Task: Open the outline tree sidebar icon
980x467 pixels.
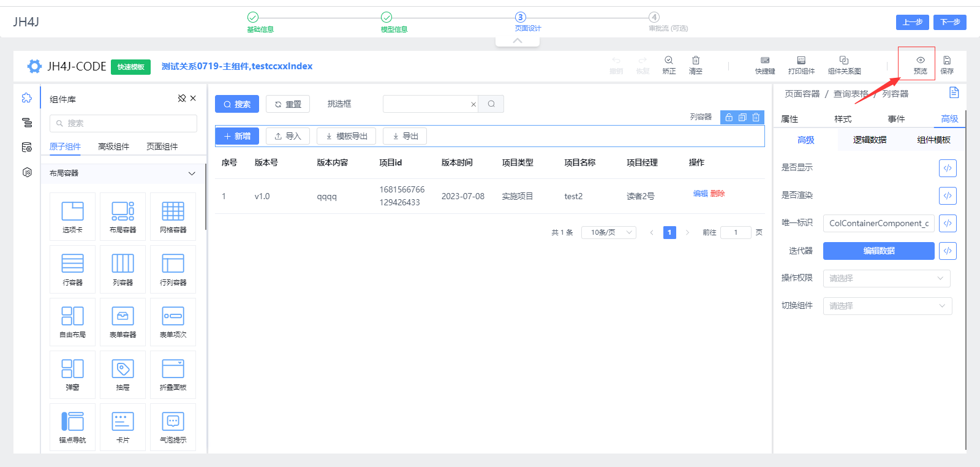Action: click(27, 123)
